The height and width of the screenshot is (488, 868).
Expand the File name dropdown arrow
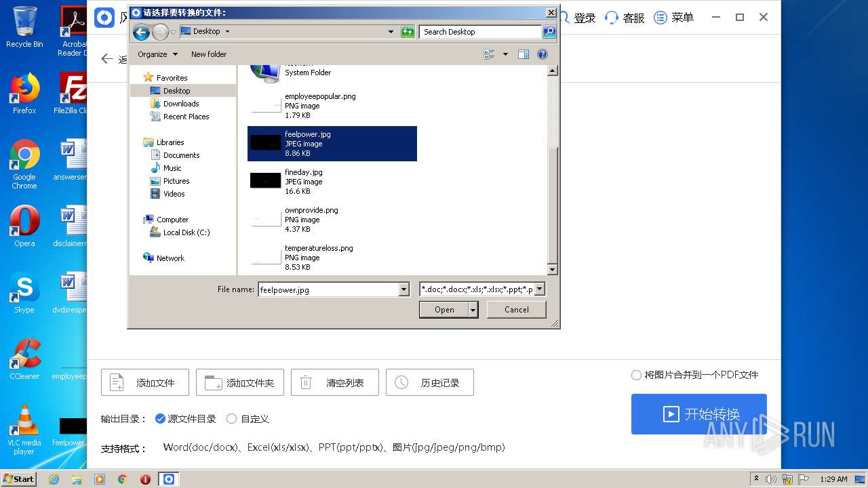click(x=404, y=289)
